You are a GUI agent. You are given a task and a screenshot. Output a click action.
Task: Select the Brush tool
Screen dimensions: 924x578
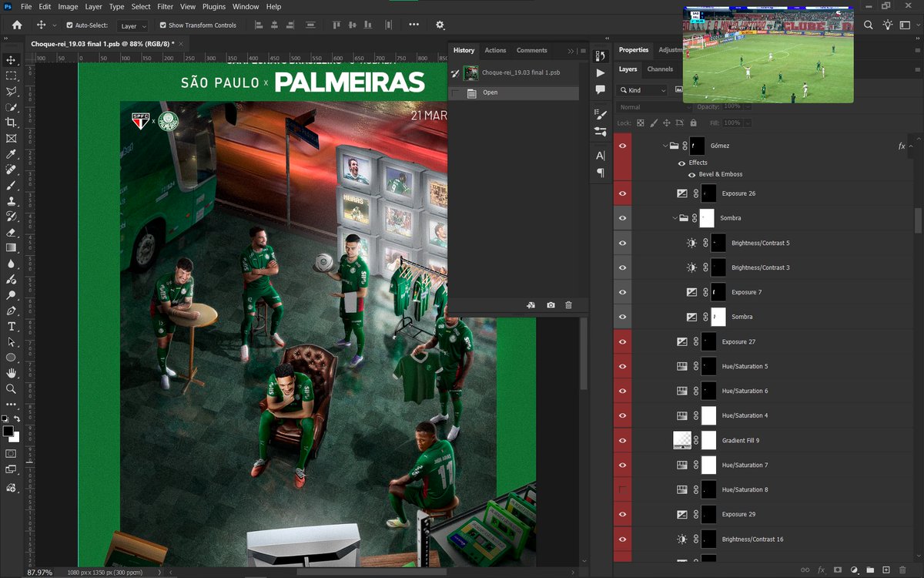[x=11, y=186]
